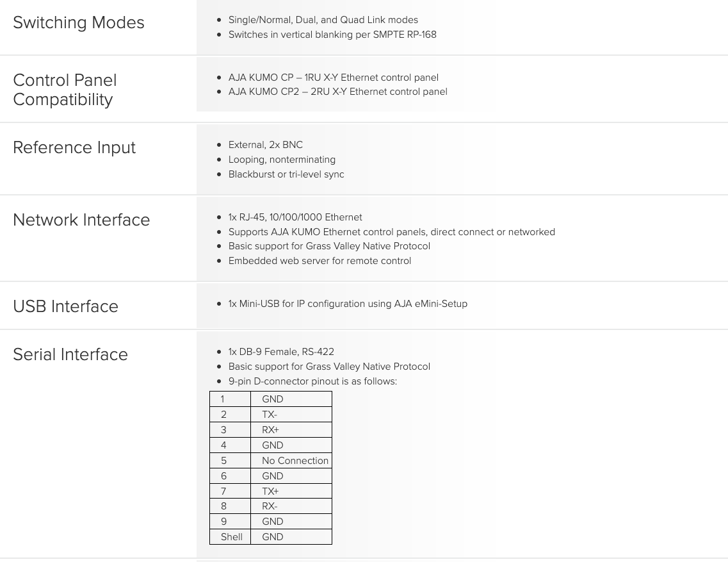The width and height of the screenshot is (728, 562).
Task: Click the SMPTE RP-168 switching text line
Action: (x=332, y=35)
